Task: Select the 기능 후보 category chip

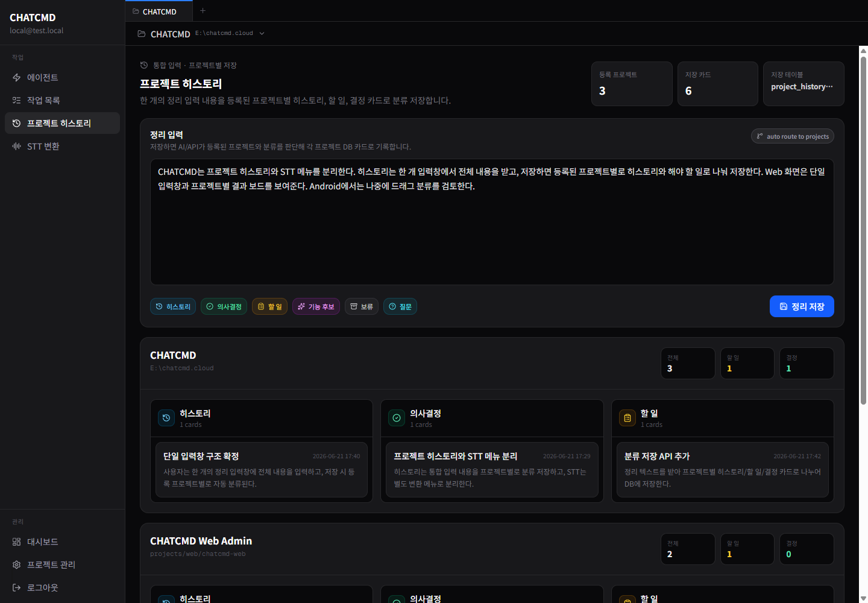Action: tap(316, 306)
